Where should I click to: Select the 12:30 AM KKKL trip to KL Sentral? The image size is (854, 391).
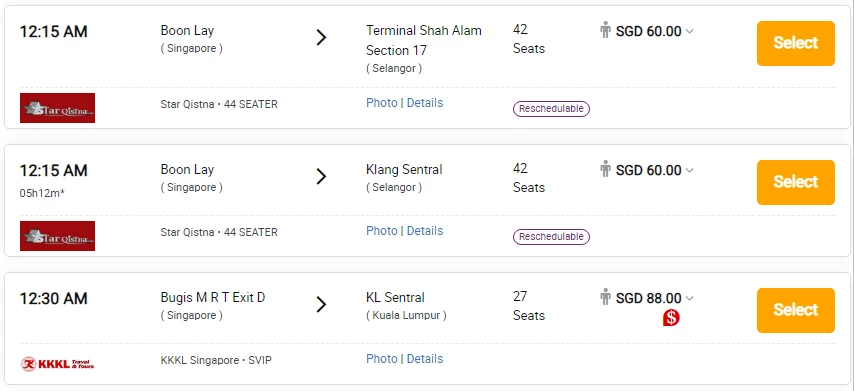tap(796, 310)
